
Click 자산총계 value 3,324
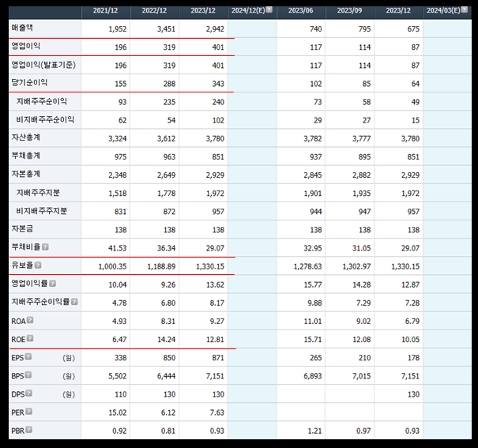click(118, 139)
